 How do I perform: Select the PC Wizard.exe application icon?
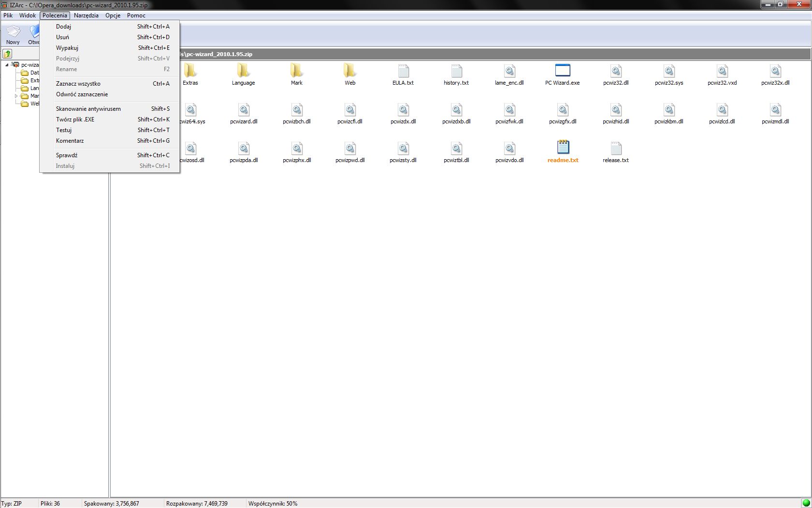[x=563, y=71]
